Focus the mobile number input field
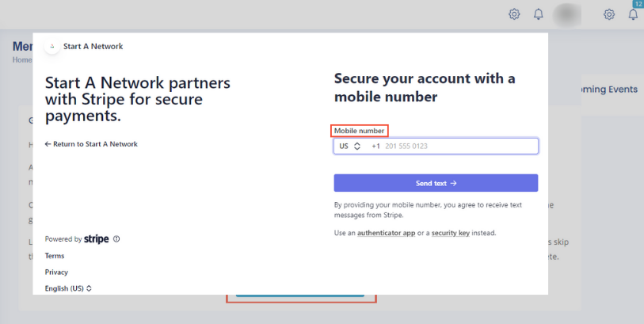This screenshot has height=324, width=644. [458, 146]
